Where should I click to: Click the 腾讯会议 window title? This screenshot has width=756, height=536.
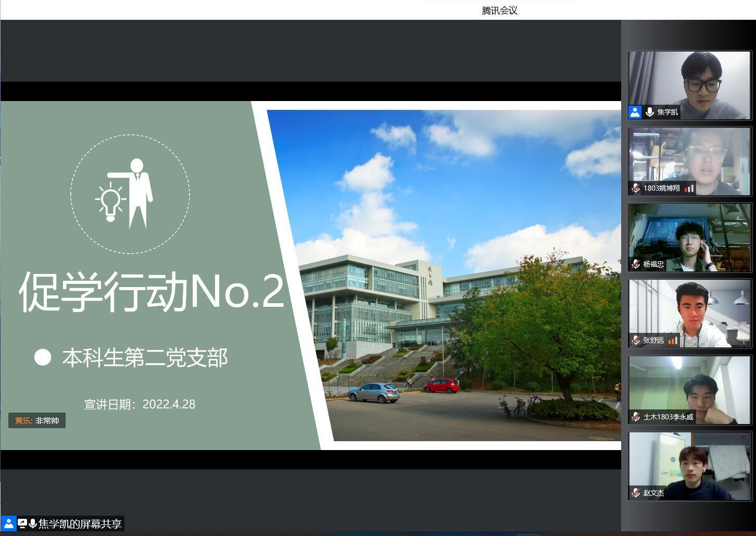499,10
